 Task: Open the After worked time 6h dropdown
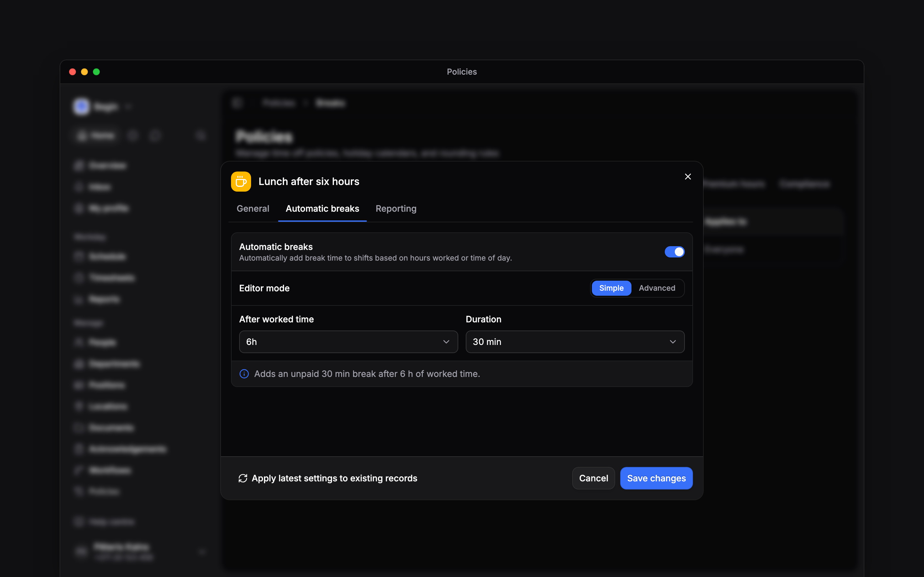[348, 341]
